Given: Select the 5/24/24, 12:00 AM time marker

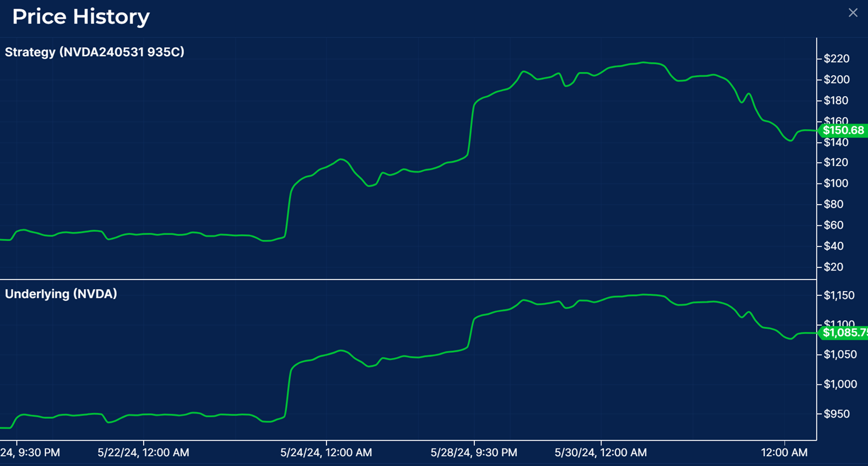Looking at the screenshot, I should point(326,453).
